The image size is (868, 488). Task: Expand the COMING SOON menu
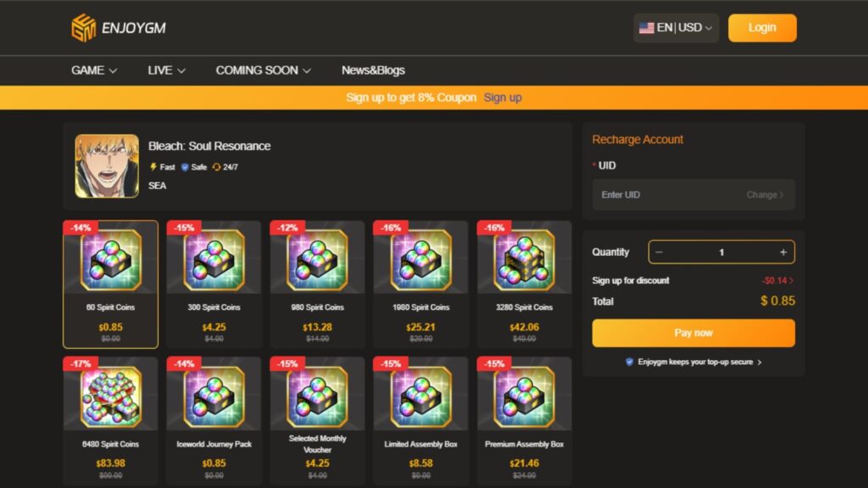pos(263,70)
